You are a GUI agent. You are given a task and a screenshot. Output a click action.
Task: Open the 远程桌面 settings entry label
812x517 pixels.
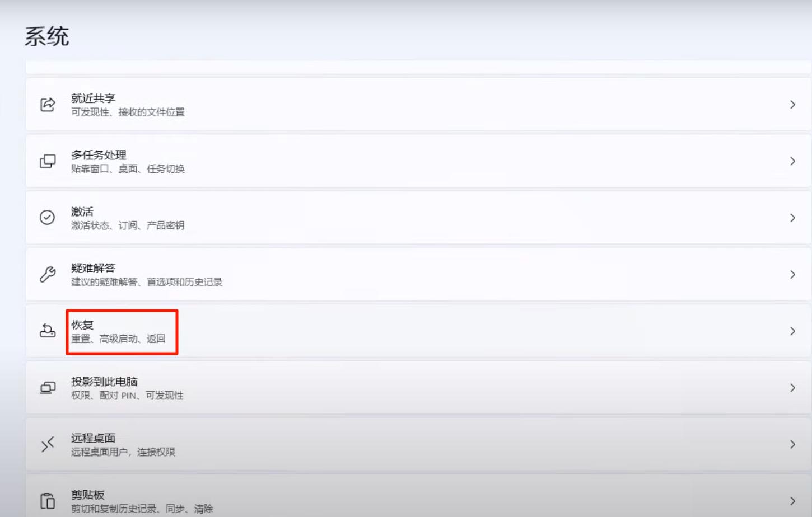click(93, 438)
